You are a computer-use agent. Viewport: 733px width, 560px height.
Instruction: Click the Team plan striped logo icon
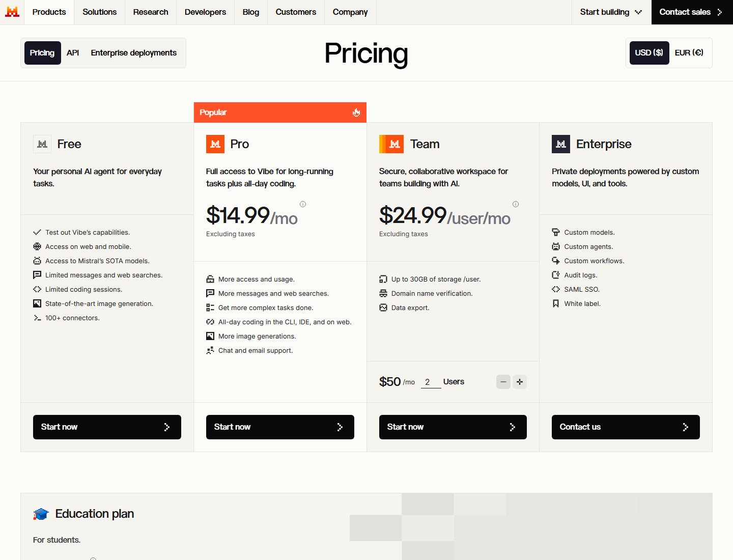[391, 144]
